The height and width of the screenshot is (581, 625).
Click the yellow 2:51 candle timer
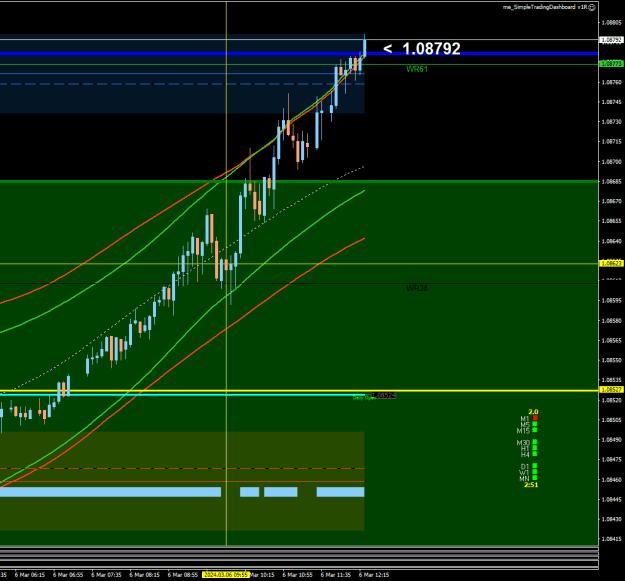531,485
